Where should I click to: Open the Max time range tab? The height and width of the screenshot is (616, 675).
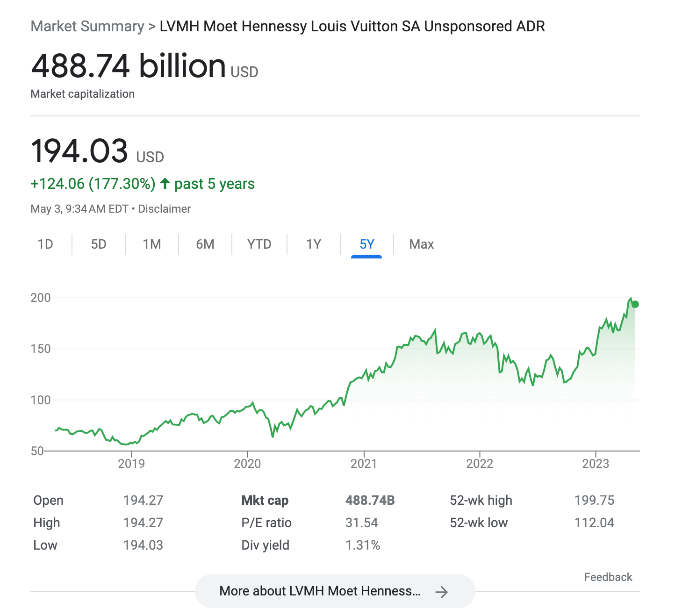coord(422,244)
